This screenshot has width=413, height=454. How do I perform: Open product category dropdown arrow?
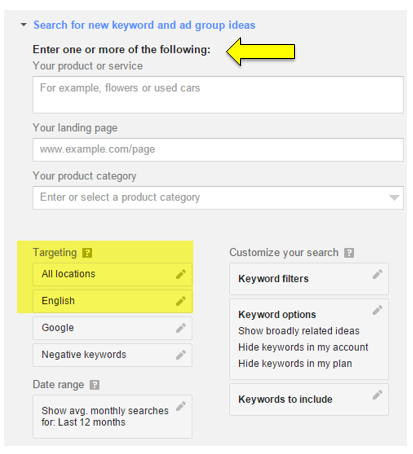[x=394, y=198]
